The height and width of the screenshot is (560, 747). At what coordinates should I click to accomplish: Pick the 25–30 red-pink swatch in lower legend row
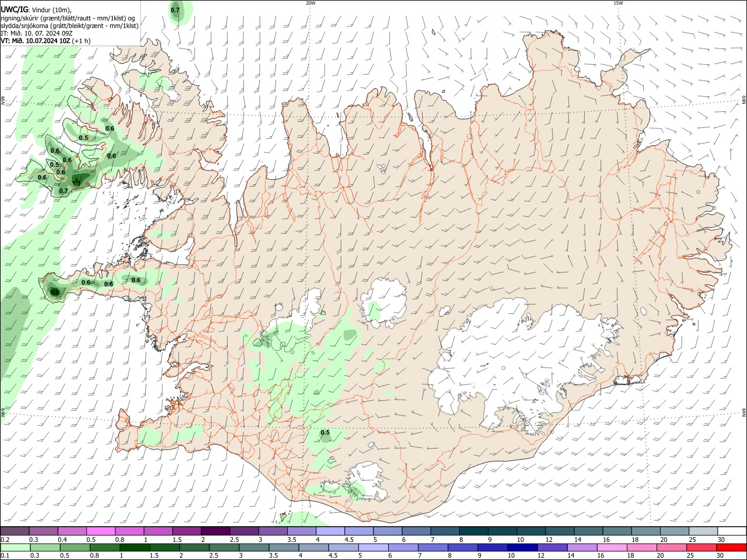(701, 547)
